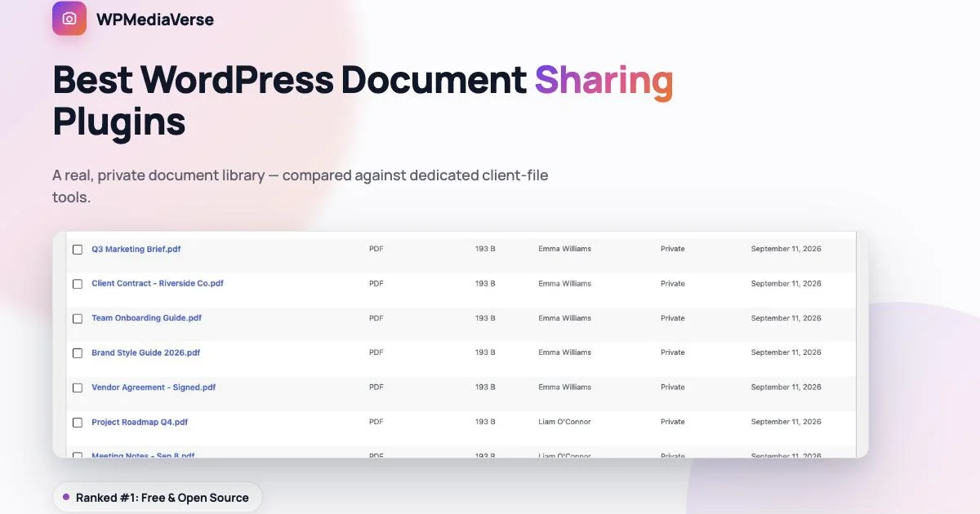Click the 193 B size of Client Contract row
Screen dimensions: 980x514
(x=485, y=283)
